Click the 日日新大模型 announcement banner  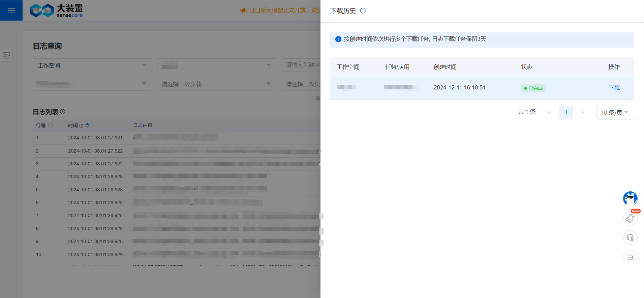pyautogui.click(x=284, y=10)
